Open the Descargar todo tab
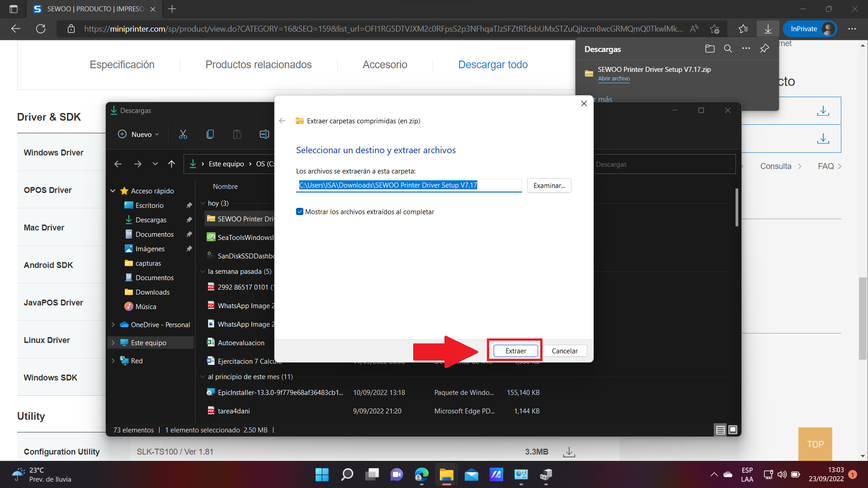Image resolution: width=868 pixels, height=488 pixels. click(493, 65)
